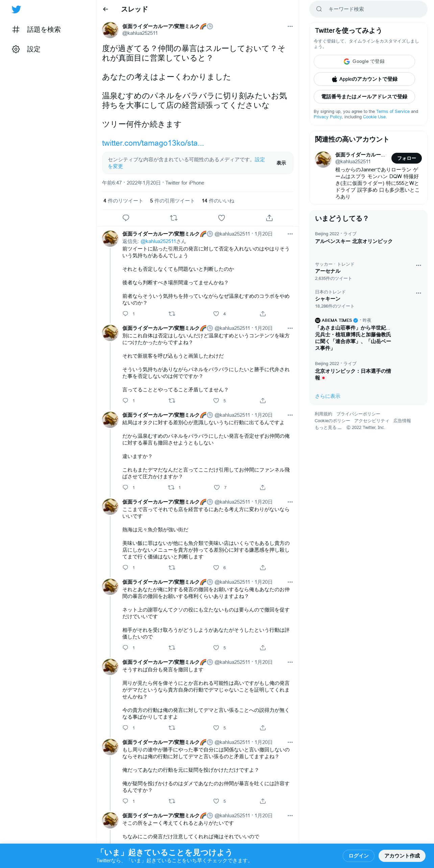This screenshot has height=868, width=434.
Task: Open more options for the シャキーン trend
Action: click(418, 293)
